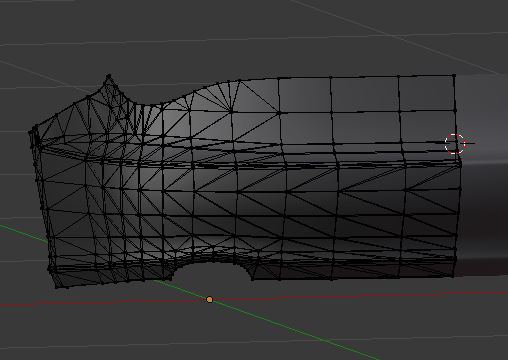This screenshot has height=360, width=508.
Task: Select the top edge between second and third vertices from right
Action: tap(364, 77)
